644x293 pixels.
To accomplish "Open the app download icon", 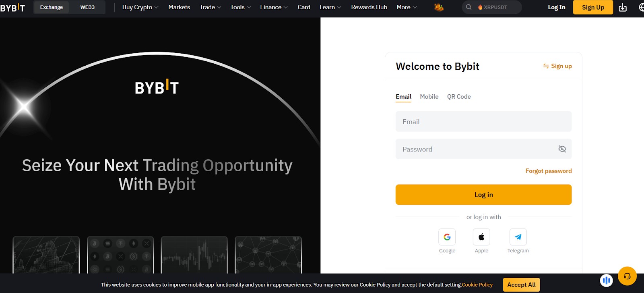I will click(x=623, y=7).
